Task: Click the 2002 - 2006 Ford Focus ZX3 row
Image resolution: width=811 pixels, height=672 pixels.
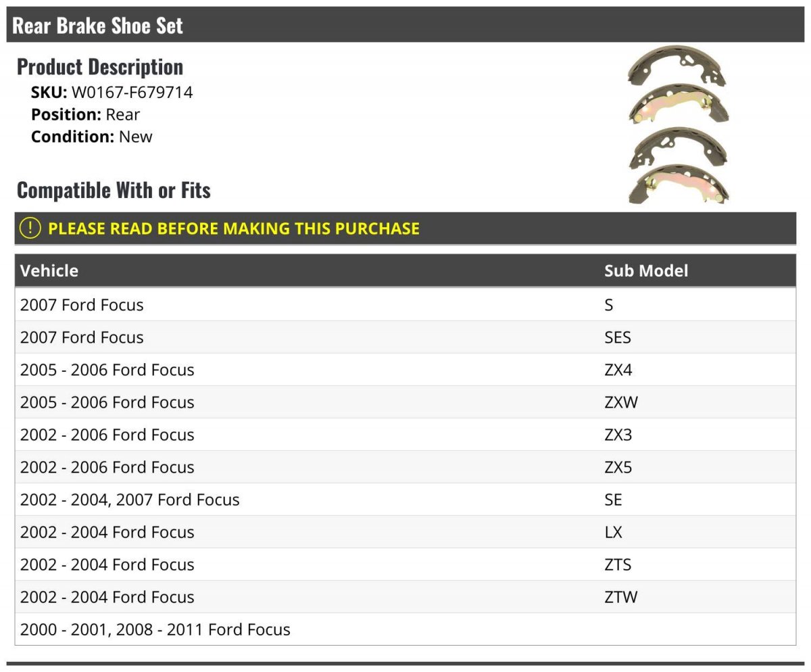Action: pyautogui.click(x=405, y=435)
